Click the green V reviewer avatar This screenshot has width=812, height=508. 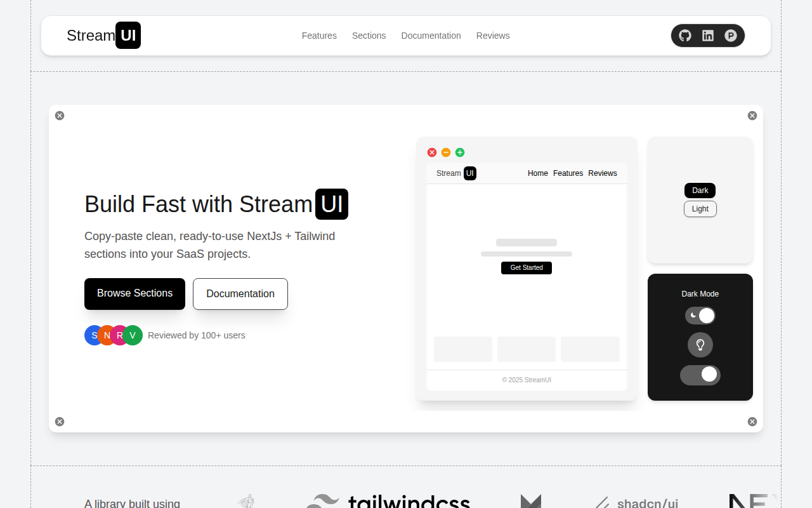(133, 335)
